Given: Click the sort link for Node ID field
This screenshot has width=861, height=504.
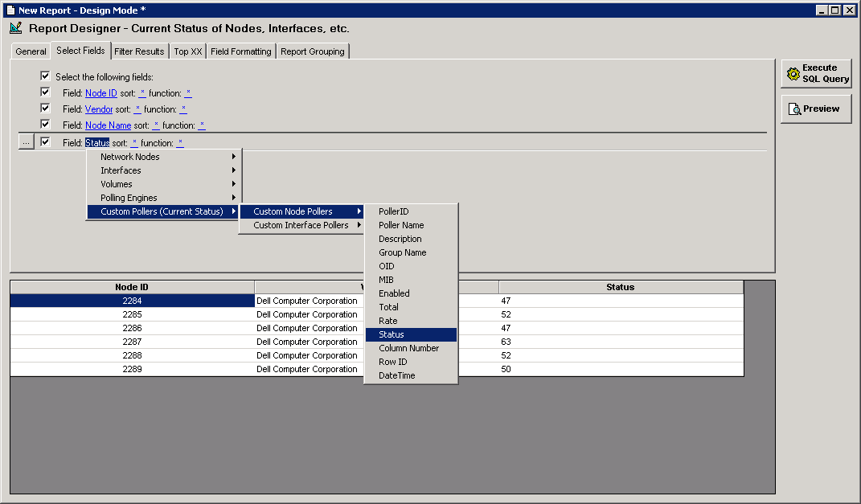Looking at the screenshot, I should [x=142, y=93].
